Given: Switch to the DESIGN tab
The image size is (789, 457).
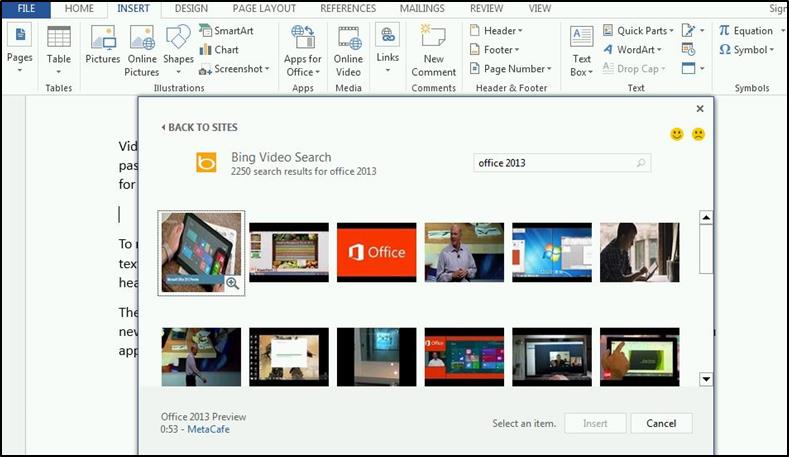Looking at the screenshot, I should point(191,9).
